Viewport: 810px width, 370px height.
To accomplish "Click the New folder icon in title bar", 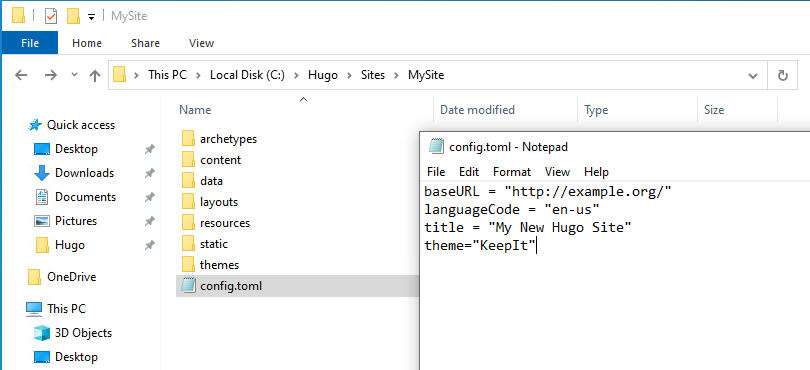I will pyautogui.click(x=73, y=16).
